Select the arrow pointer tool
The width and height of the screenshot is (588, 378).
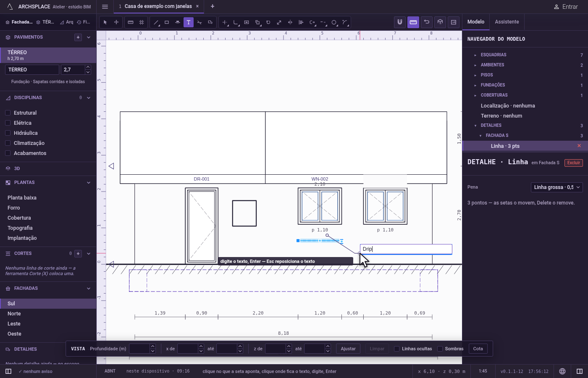click(105, 22)
